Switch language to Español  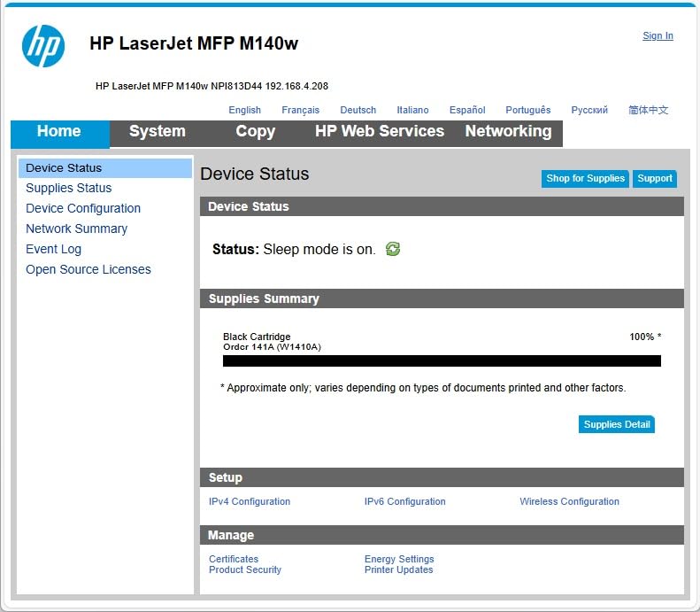pyautogui.click(x=467, y=110)
